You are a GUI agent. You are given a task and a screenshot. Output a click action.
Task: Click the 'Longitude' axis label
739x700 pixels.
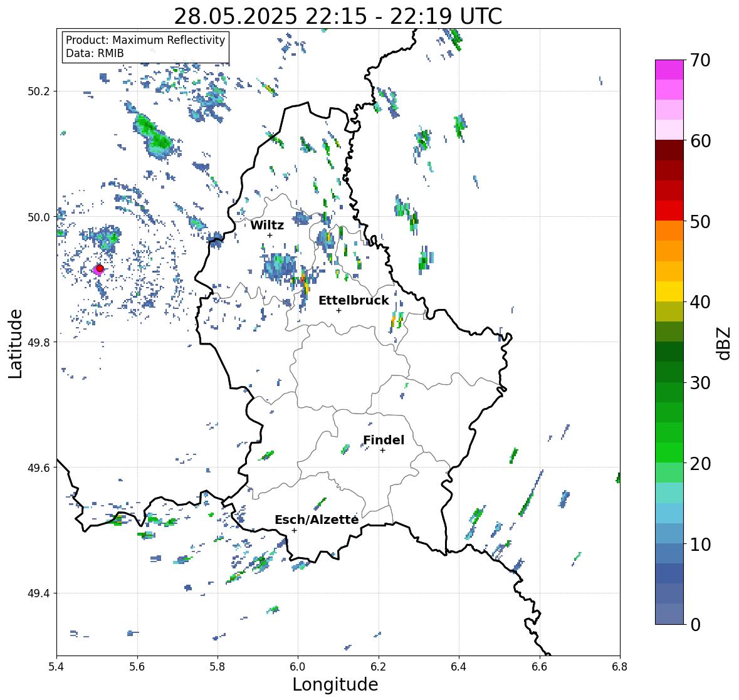(335, 684)
